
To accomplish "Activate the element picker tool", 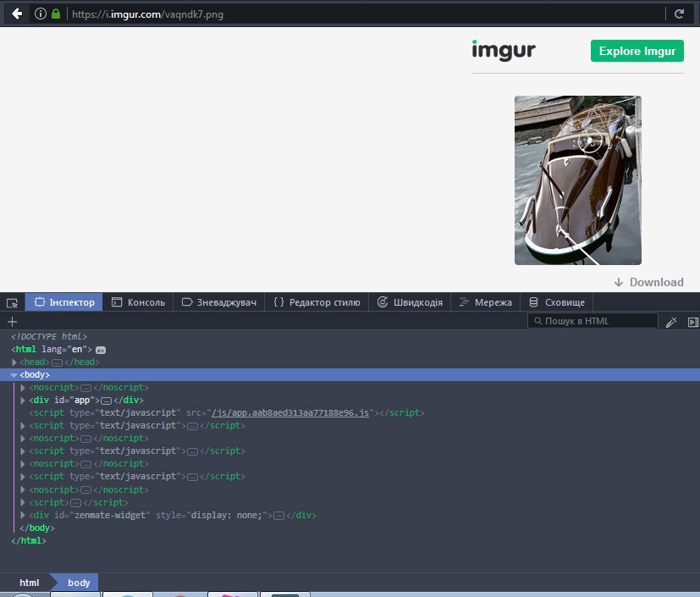I will coord(12,303).
